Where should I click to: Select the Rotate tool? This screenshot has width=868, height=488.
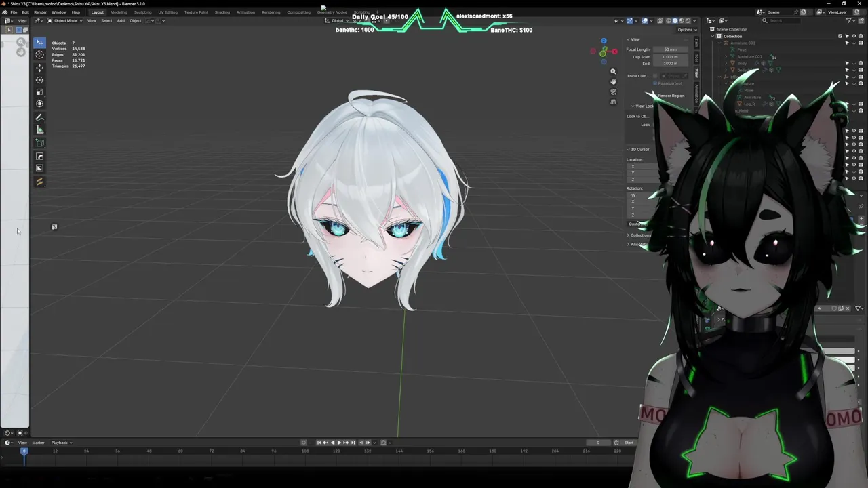click(39, 79)
